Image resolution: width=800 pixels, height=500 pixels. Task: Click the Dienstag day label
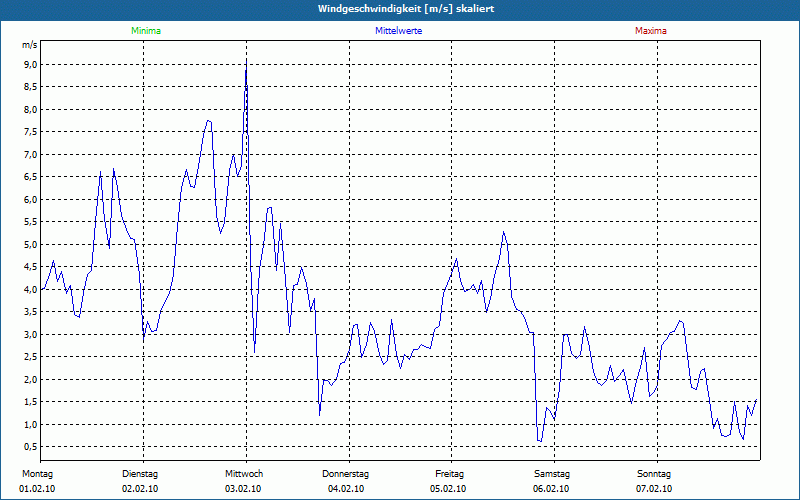point(140,474)
